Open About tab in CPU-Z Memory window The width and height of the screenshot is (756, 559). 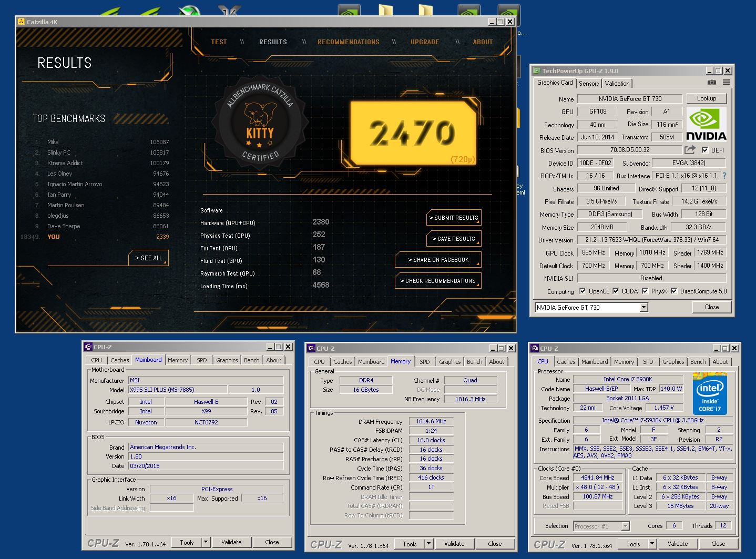pyautogui.click(x=497, y=362)
